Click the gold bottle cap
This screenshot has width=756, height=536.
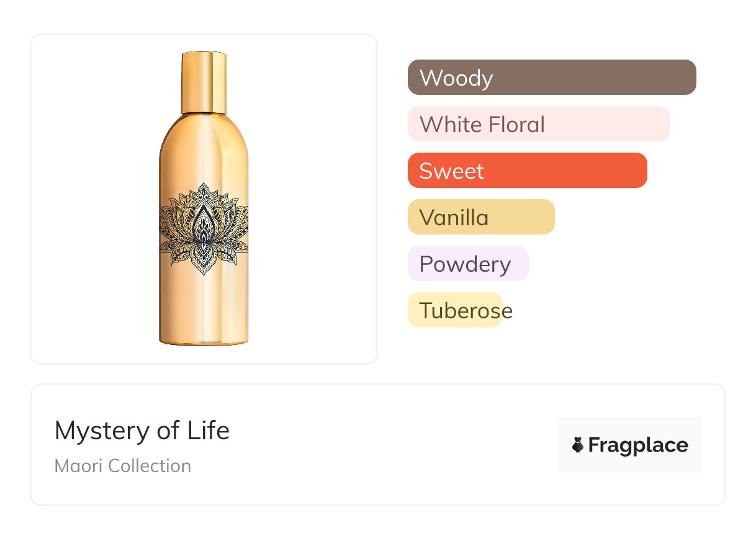(204, 82)
